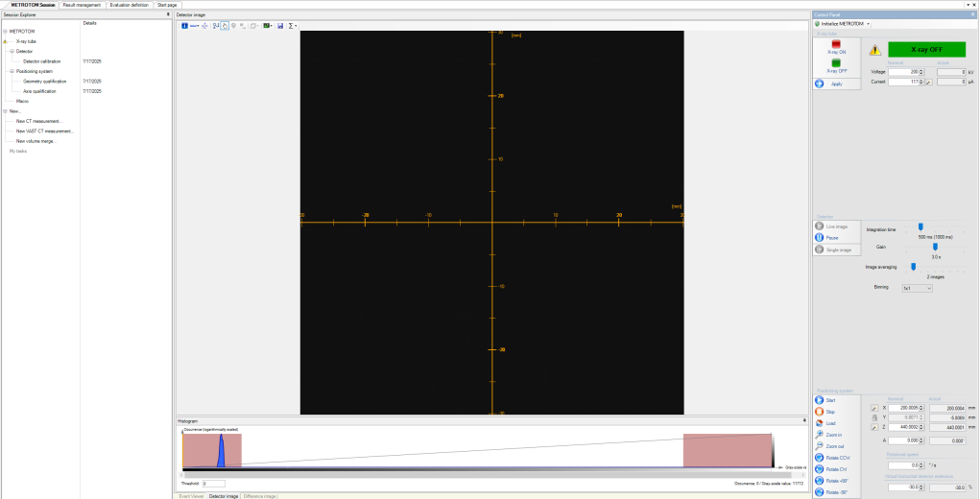Adjust the Integration time slider
The width and height of the screenshot is (980, 499).
[921, 226]
